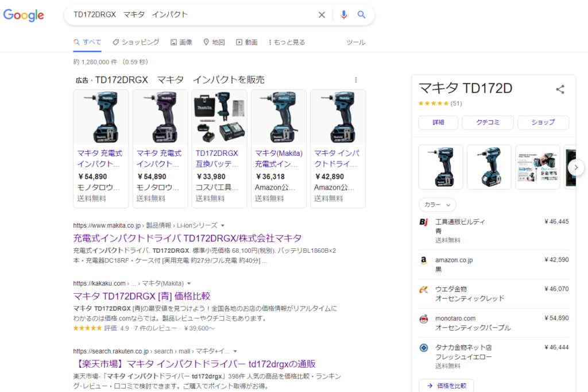
Task: Click the Google logo
Action: point(24,16)
